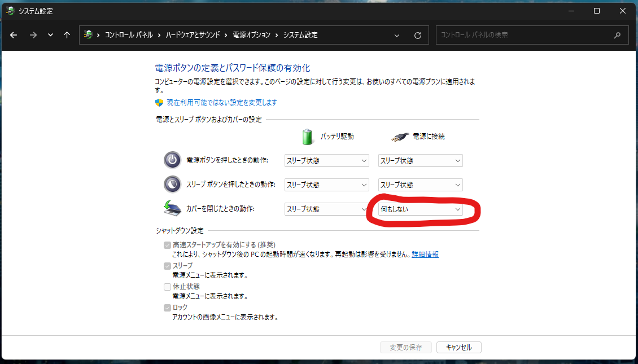Open power button plugged-in action dropdown
This screenshot has height=364, width=638.
[x=420, y=161]
